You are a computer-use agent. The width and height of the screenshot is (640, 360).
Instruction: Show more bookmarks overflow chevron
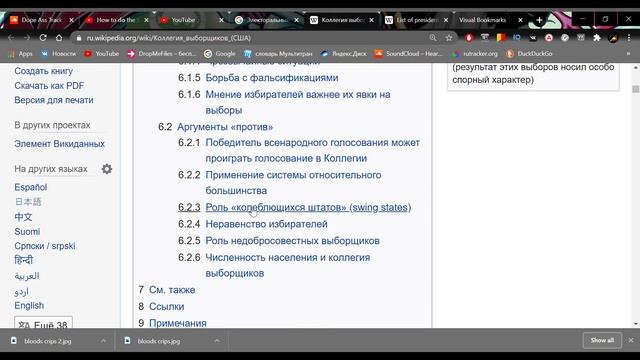point(628,54)
